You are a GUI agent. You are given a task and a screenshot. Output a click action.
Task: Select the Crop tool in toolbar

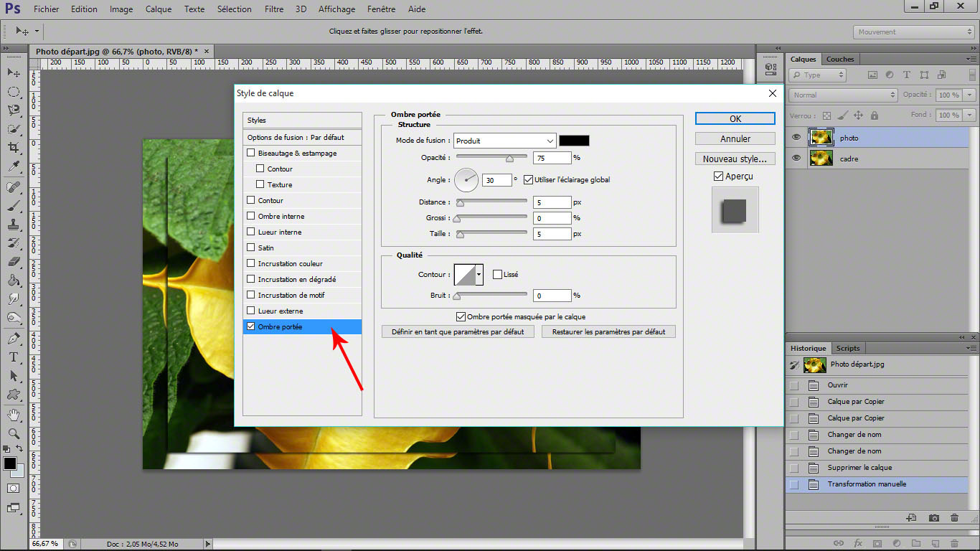click(x=14, y=147)
